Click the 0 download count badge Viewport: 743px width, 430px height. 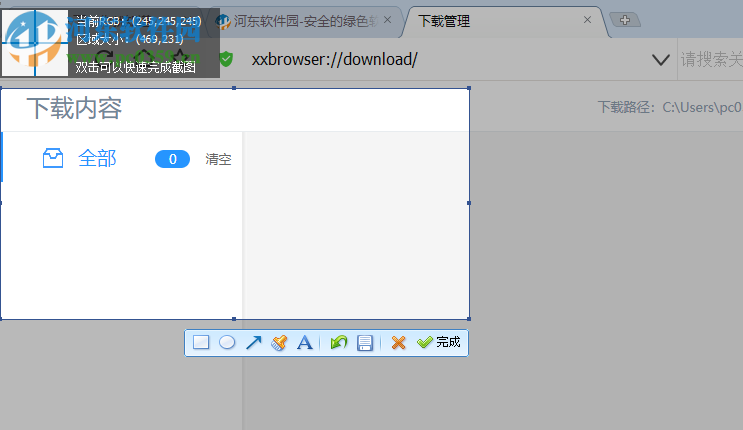[x=172, y=159]
